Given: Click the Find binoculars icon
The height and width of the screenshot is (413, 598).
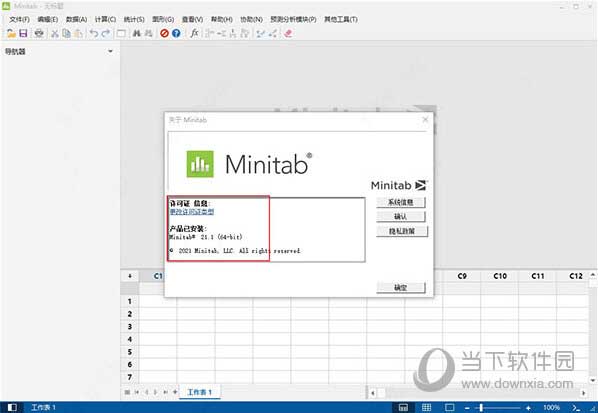Looking at the screenshot, I should [137, 34].
